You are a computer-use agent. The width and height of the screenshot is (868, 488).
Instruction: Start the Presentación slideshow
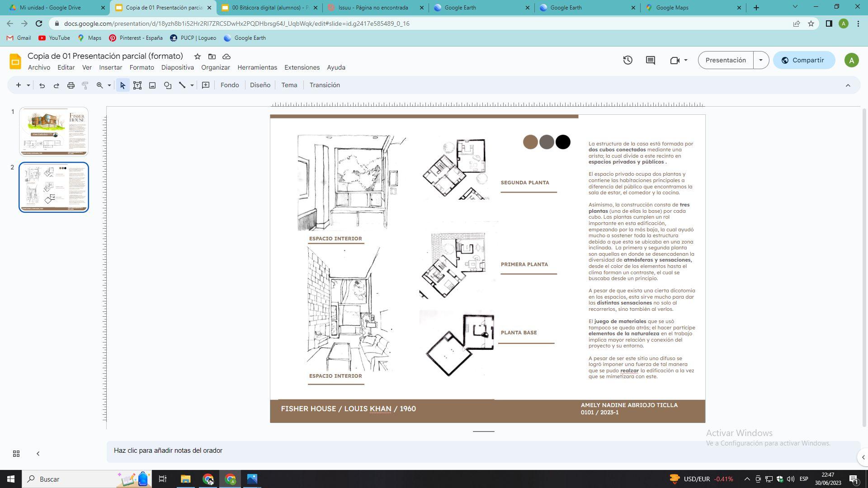(x=726, y=60)
